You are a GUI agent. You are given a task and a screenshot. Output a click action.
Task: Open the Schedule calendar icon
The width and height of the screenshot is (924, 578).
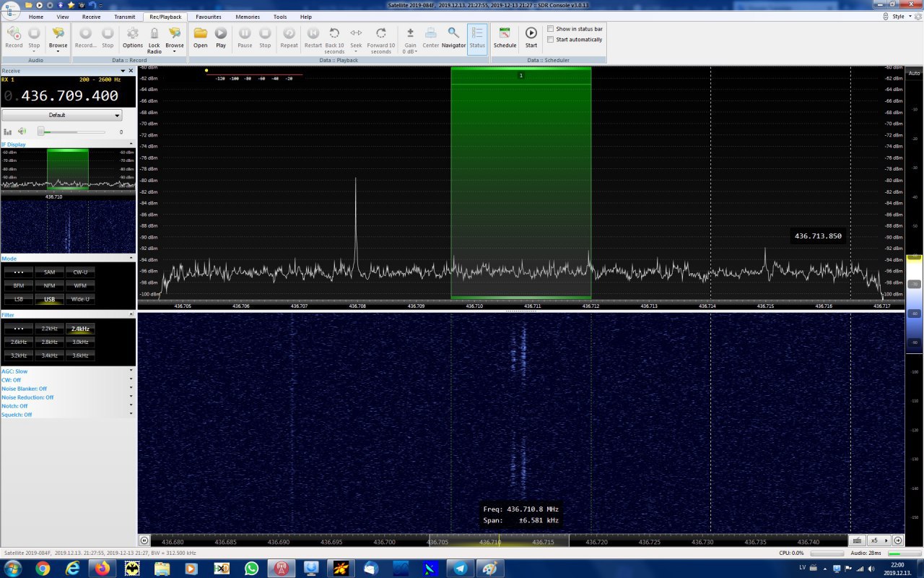pos(505,33)
